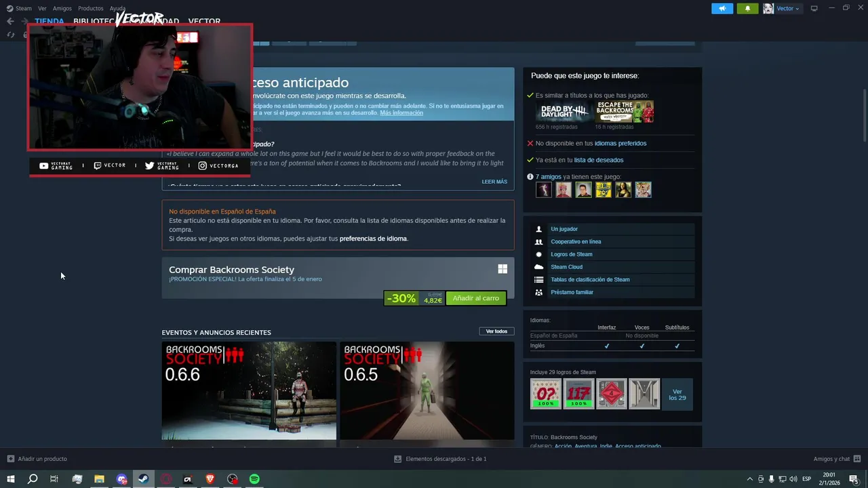Click the Cooperativo en línea label
Image resolution: width=868 pixels, height=488 pixels.
pos(576,242)
